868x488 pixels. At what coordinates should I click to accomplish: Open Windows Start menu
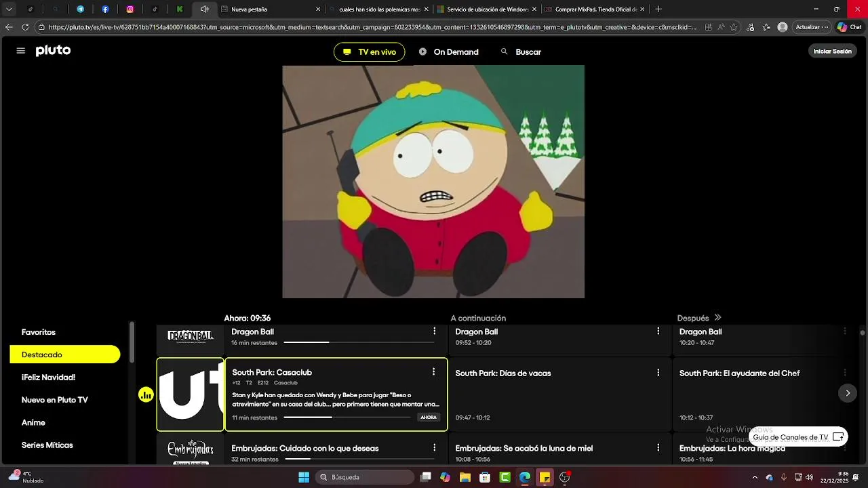coord(304,477)
